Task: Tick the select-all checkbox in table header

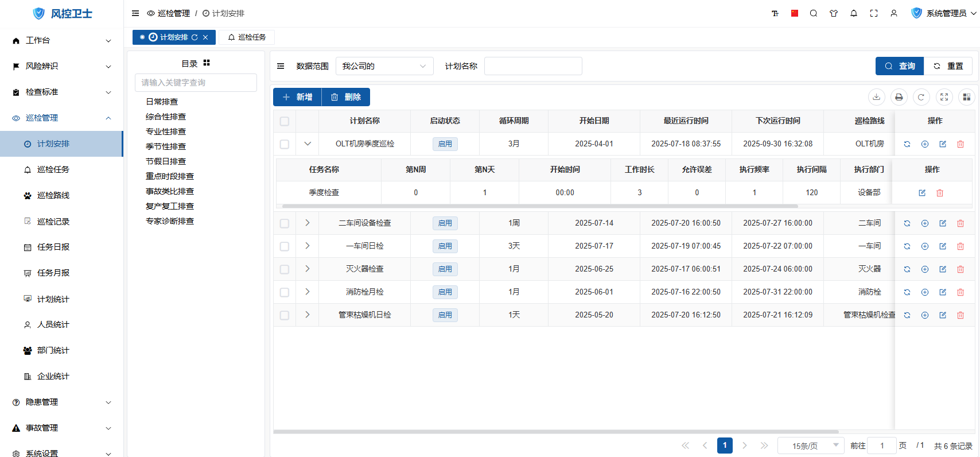Action: click(x=285, y=121)
